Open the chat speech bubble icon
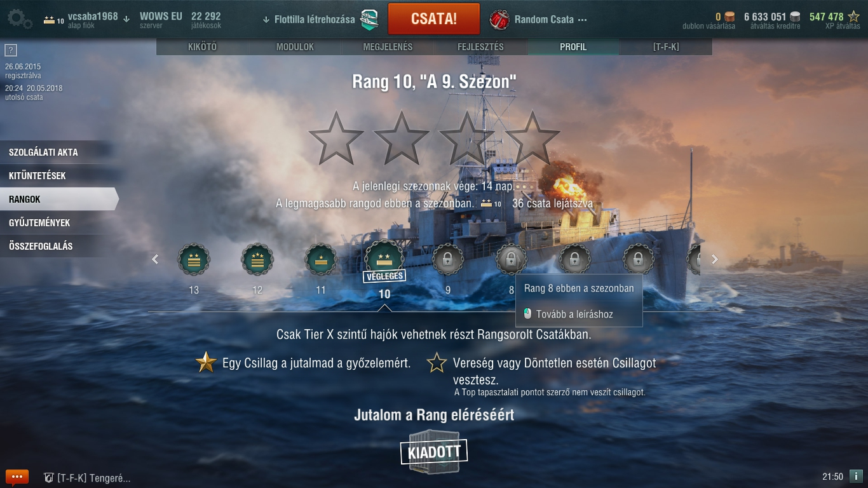Screen dimensions: 868x488 point(17,477)
